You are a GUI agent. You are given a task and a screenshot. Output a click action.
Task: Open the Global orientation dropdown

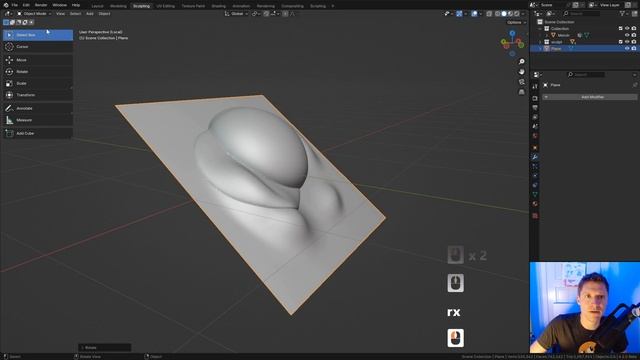pos(236,14)
